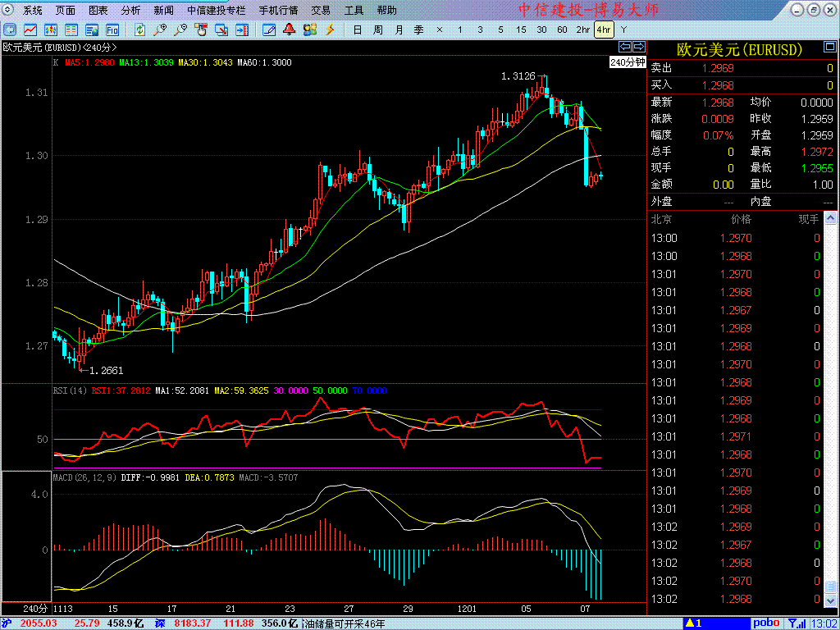Image resolution: width=840 pixels, height=630 pixels.
Task: Zoom out with the minus magnifier
Action: tap(180, 30)
